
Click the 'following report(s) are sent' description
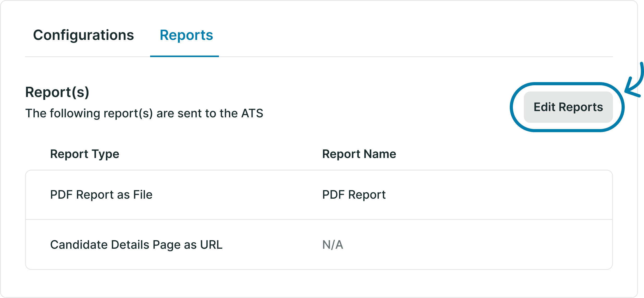(144, 113)
